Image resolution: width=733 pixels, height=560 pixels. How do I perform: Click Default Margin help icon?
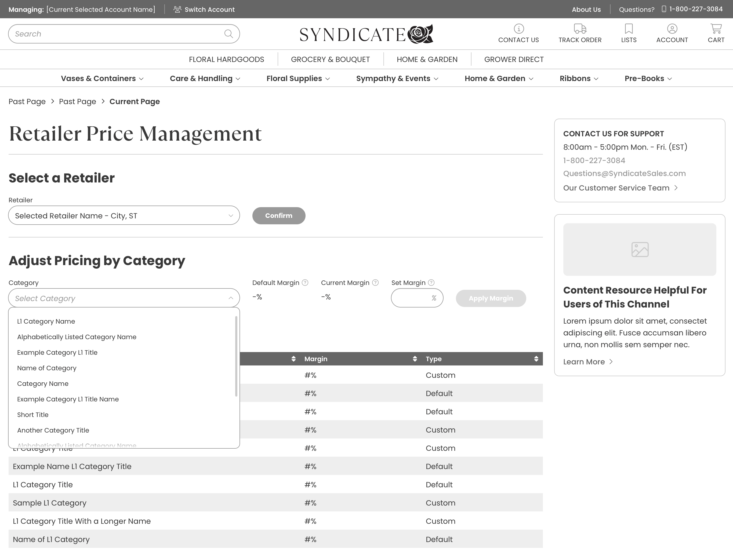point(305,283)
